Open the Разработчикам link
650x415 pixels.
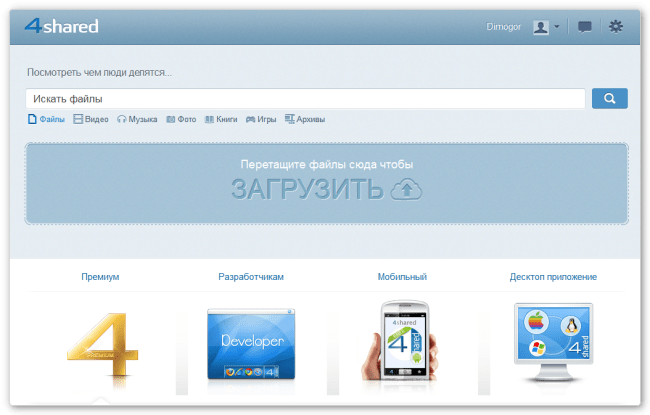click(x=251, y=277)
